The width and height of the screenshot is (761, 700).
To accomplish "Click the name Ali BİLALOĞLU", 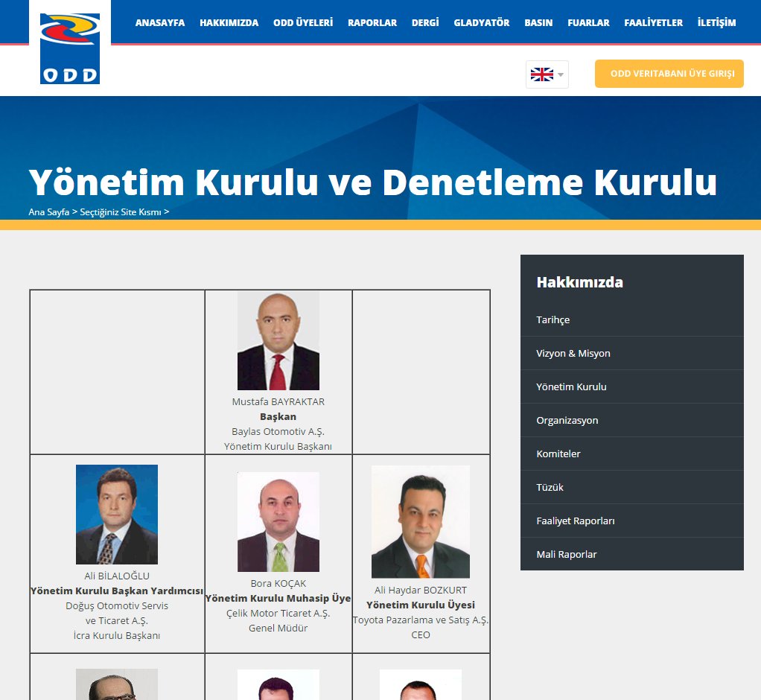I will click(117, 576).
